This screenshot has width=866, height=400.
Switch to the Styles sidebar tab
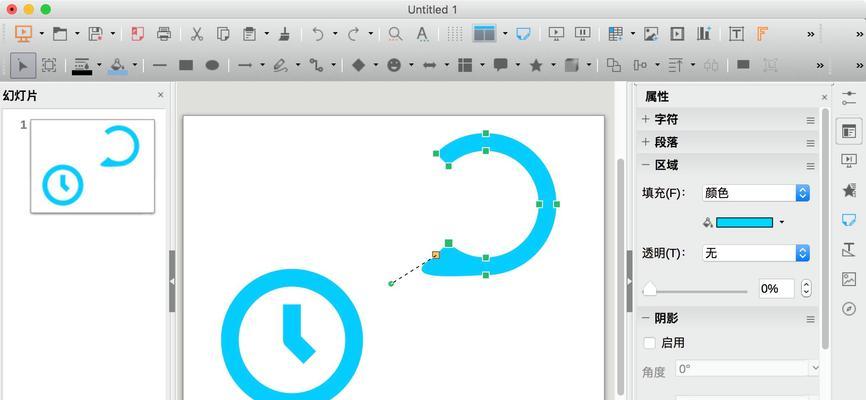pyautogui.click(x=849, y=250)
